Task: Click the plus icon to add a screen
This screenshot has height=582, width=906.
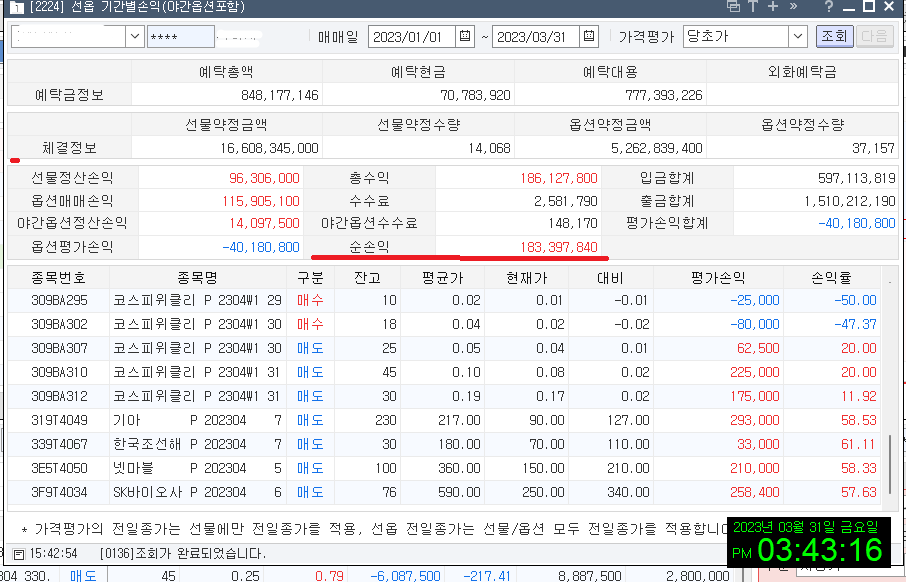Action: tap(772, 6)
